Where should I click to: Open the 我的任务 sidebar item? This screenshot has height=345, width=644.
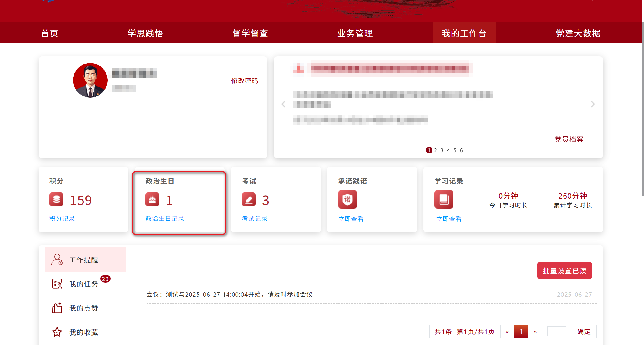[83, 284]
